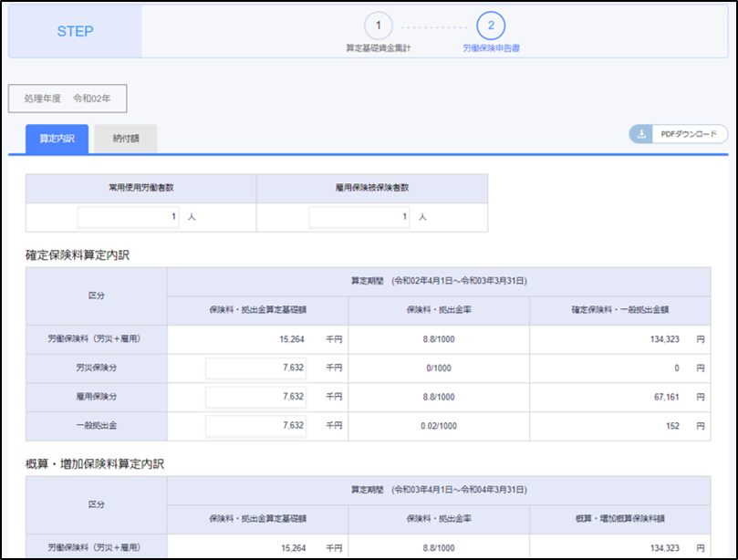Image resolution: width=738 pixels, height=560 pixels.
Task: Click the 常用使用労働者数 input field
Action: pos(129,218)
